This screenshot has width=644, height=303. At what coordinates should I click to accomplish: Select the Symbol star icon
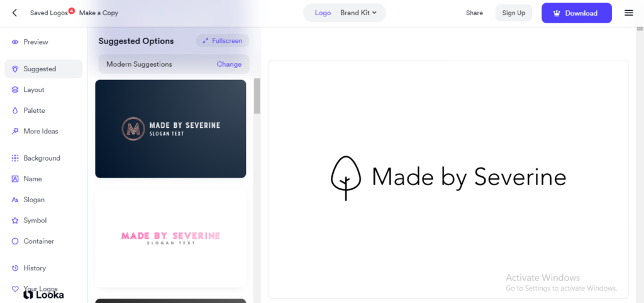click(x=15, y=220)
